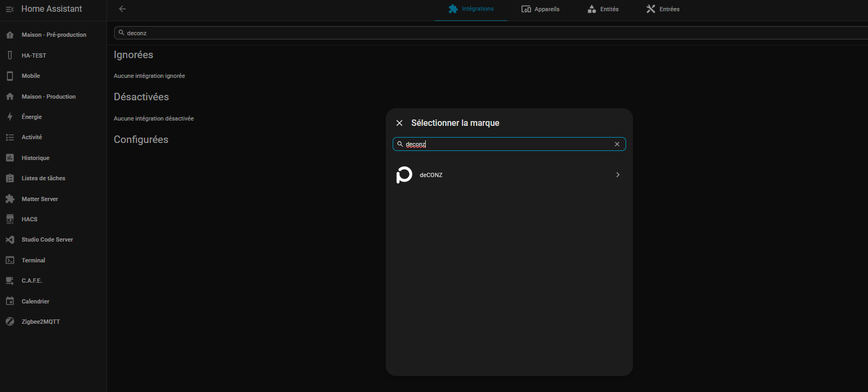The height and width of the screenshot is (392, 868).
Task: Switch to the Appareils tab
Action: point(540,9)
